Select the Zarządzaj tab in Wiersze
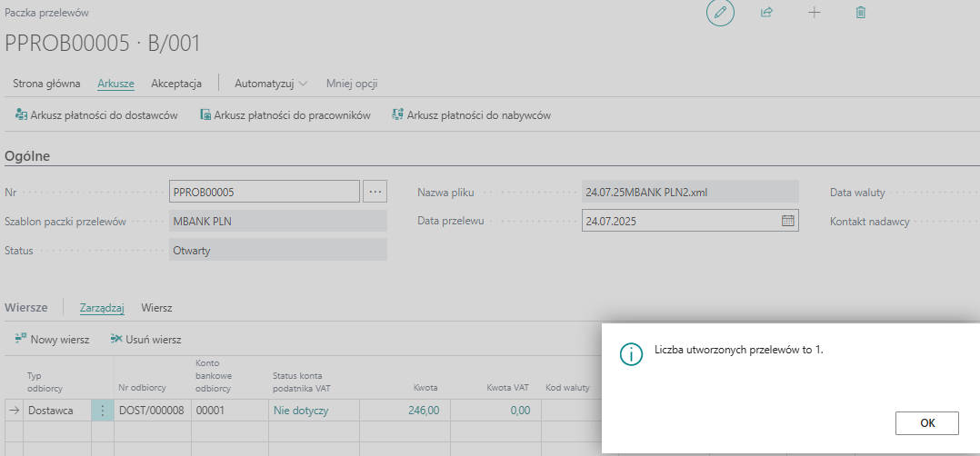 [103, 307]
